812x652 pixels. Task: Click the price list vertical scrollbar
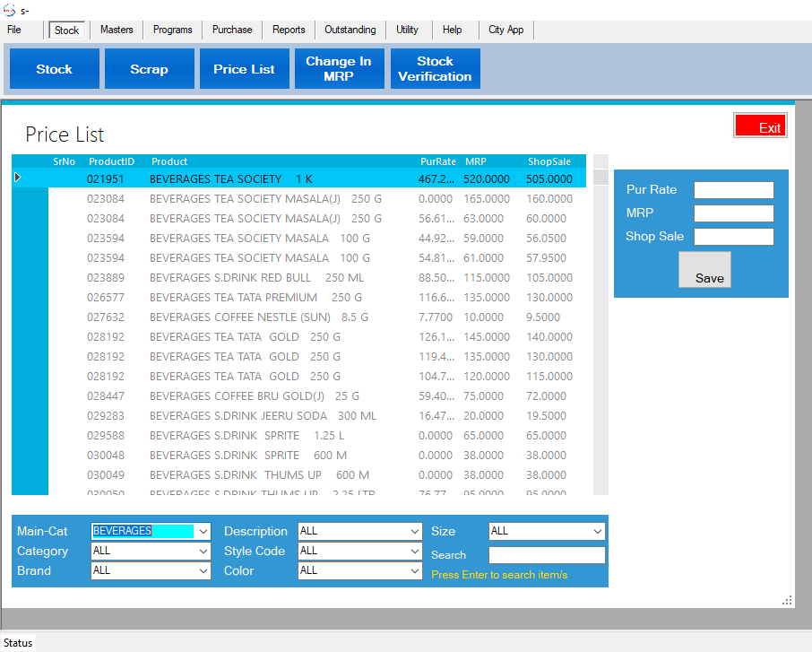tap(600, 332)
